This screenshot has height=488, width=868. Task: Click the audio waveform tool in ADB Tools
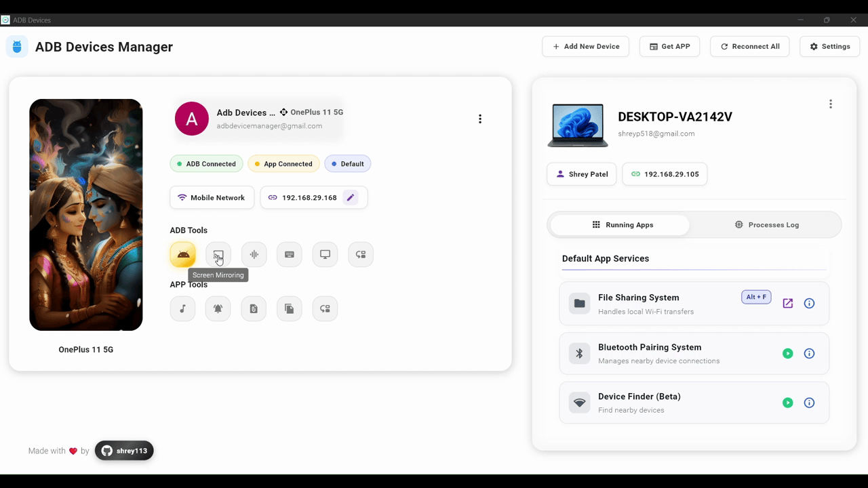(x=254, y=254)
